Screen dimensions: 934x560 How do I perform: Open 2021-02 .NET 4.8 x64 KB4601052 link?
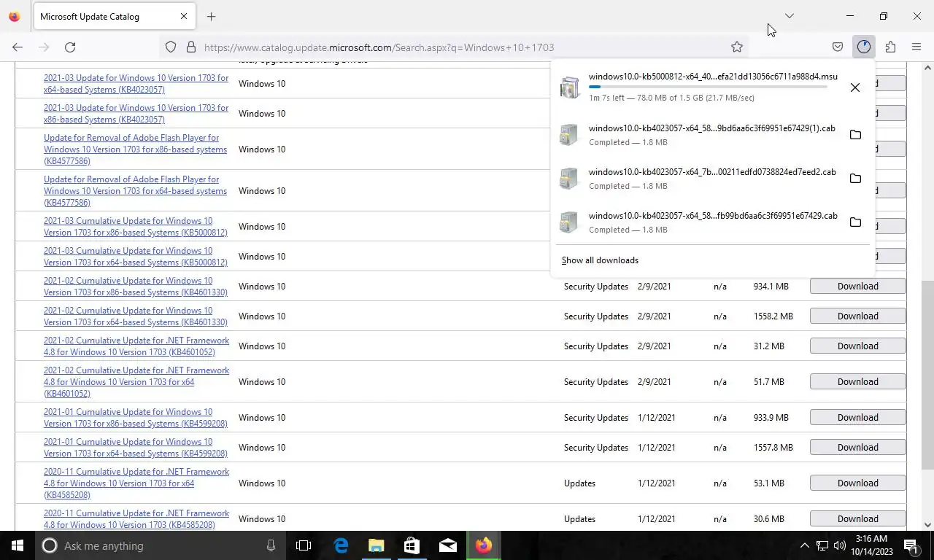click(136, 381)
